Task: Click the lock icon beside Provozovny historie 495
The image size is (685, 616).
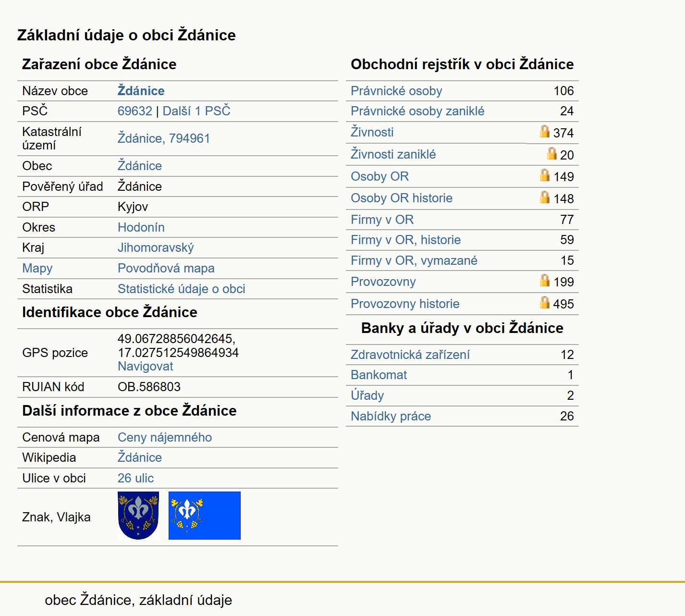Action: coord(544,302)
